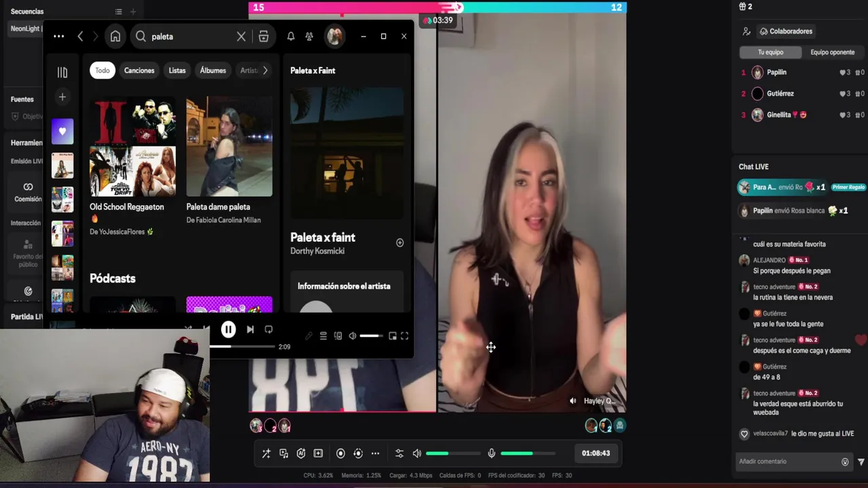Adjust the microphone level slider
Screen dimensions: 868x488
(528, 453)
